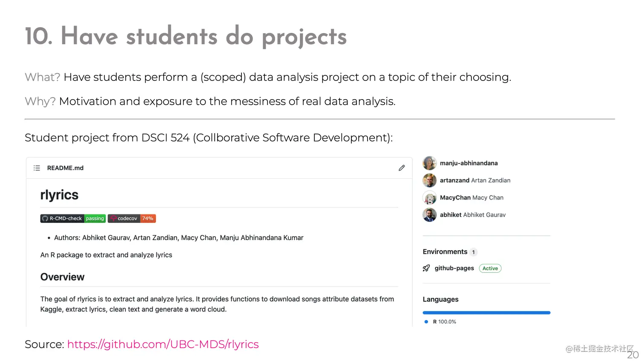Open the manju-abhinandana contributor link

tap(469, 163)
